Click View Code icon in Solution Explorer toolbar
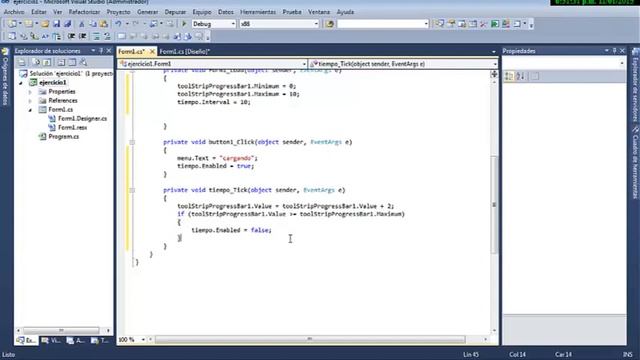Viewport: 640px width, 360px height. click(x=61, y=62)
